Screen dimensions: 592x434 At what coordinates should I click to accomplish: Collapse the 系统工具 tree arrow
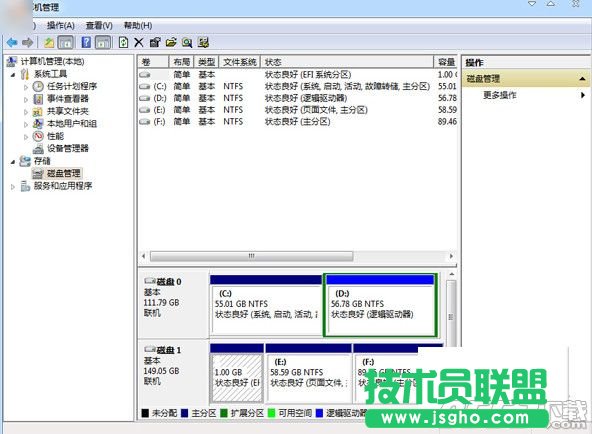coord(13,74)
